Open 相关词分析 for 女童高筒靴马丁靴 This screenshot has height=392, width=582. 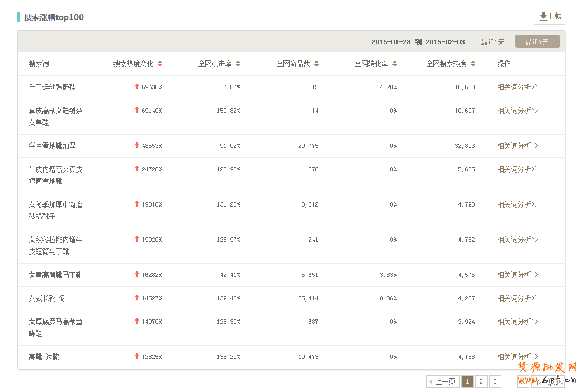(x=517, y=275)
